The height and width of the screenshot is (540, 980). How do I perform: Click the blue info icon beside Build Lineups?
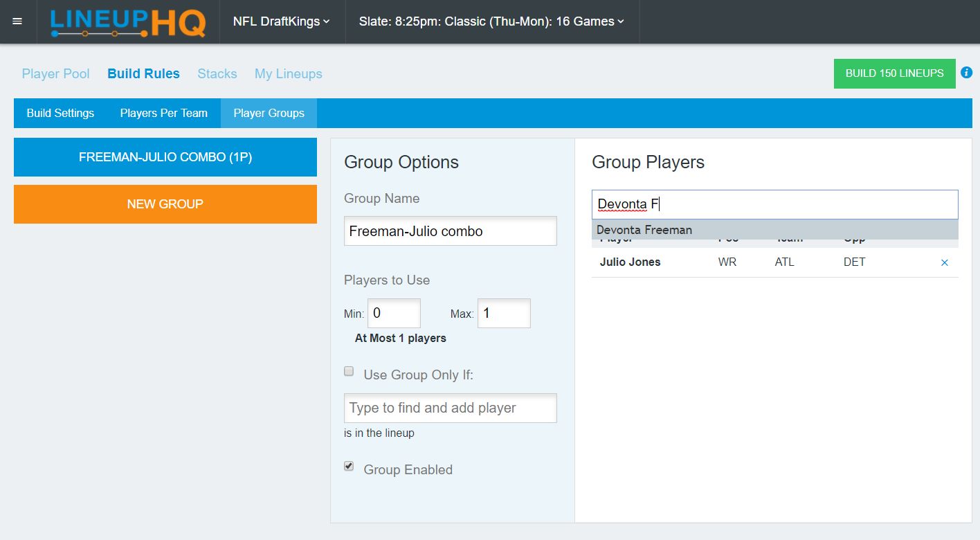tap(967, 73)
